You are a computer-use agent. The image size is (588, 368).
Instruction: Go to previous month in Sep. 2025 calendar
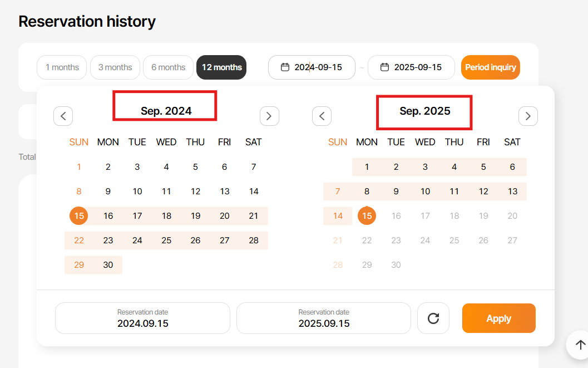click(322, 116)
